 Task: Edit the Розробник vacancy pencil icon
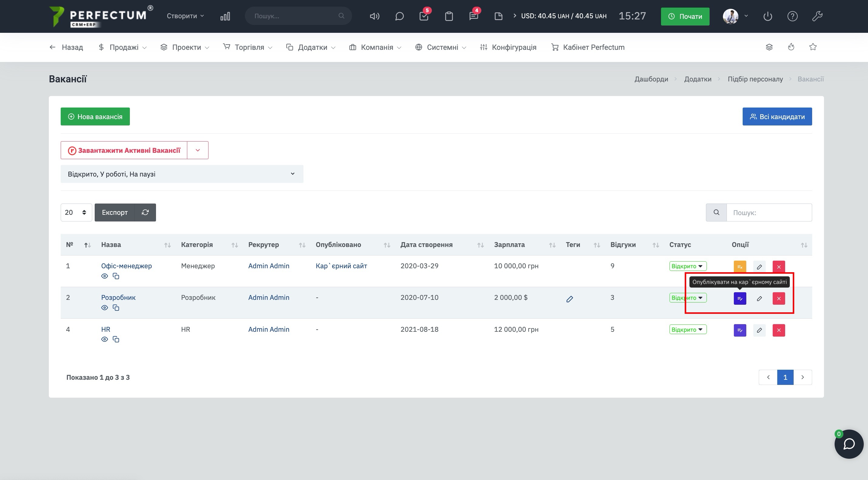759,298
